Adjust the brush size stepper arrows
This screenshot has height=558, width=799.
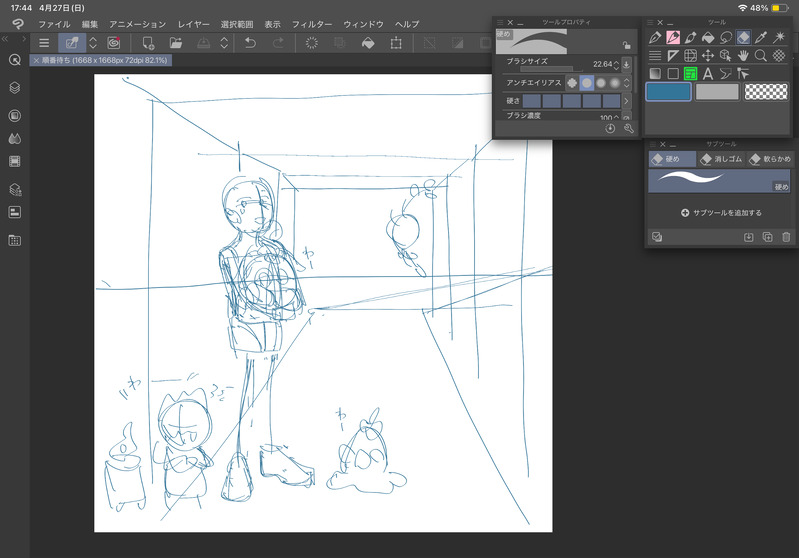click(617, 64)
